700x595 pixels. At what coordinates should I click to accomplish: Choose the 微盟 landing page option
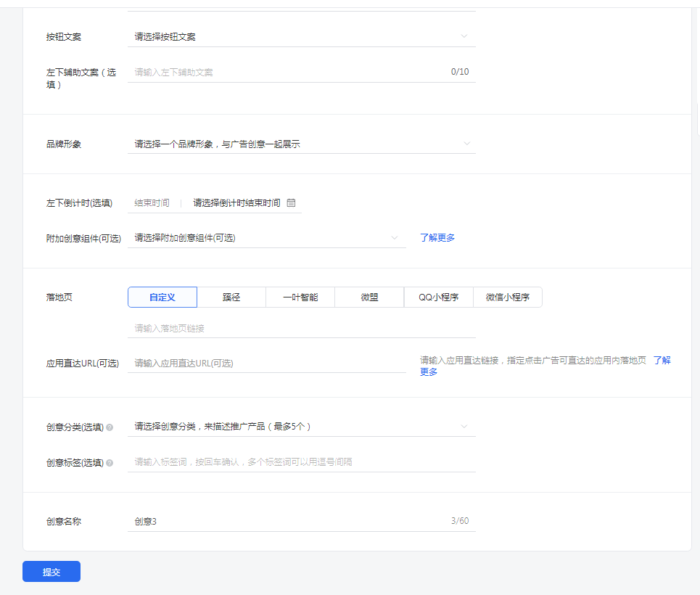click(x=369, y=297)
